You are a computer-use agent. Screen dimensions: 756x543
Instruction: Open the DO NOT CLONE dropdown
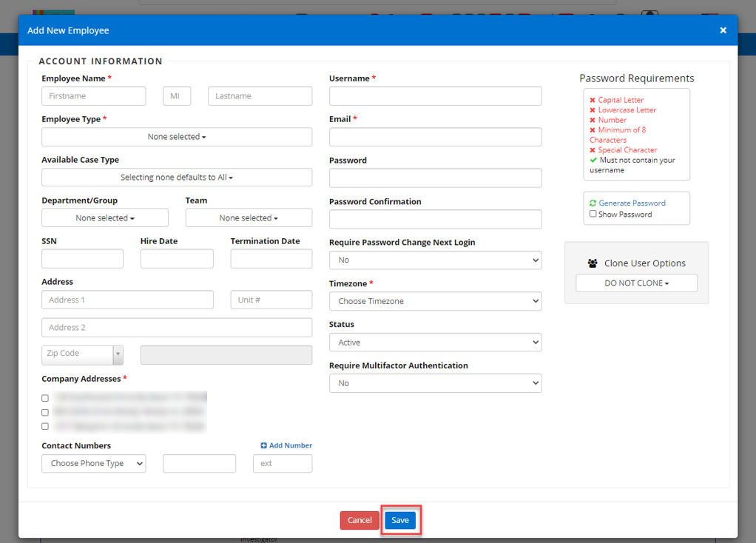tap(636, 283)
